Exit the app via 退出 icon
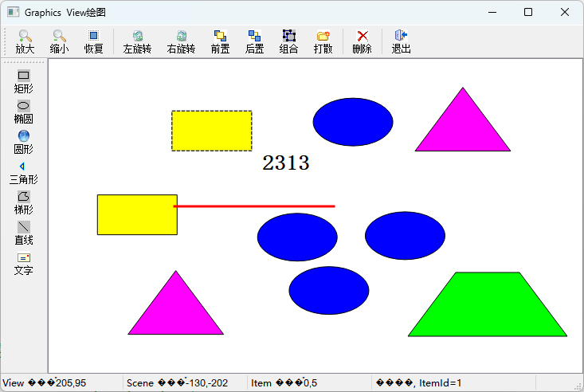The image size is (584, 392). click(401, 41)
